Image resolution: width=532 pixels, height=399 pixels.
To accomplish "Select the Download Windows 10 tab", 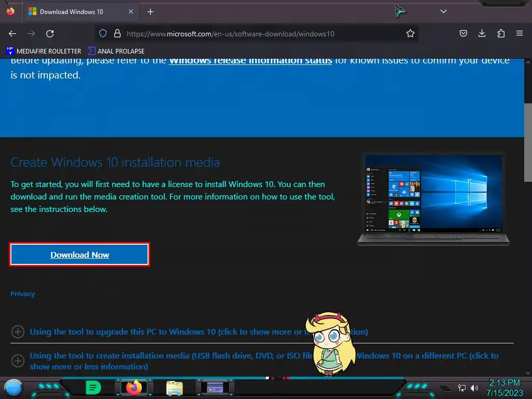I will 81,12.
